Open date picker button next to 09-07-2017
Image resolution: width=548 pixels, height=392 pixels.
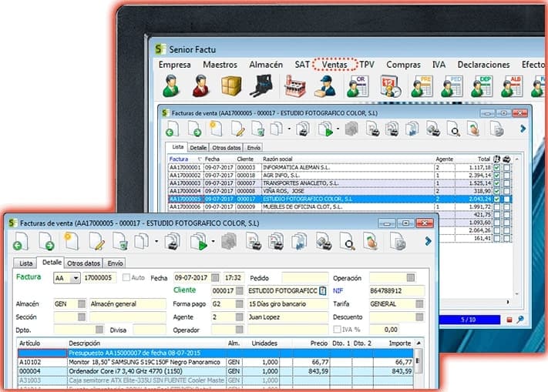coord(215,278)
